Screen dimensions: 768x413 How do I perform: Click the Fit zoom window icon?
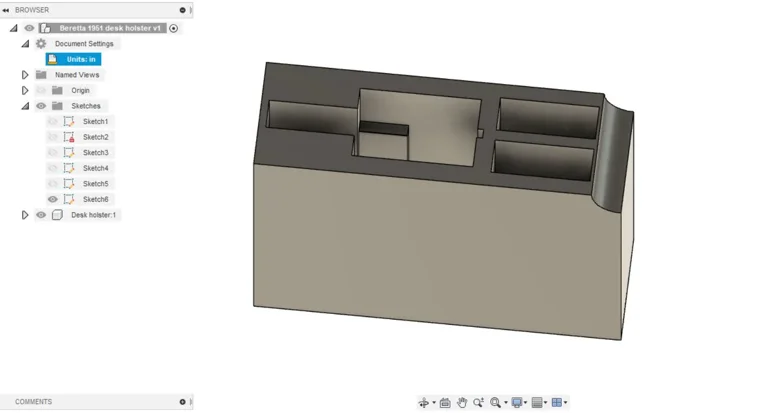pyautogui.click(x=496, y=402)
